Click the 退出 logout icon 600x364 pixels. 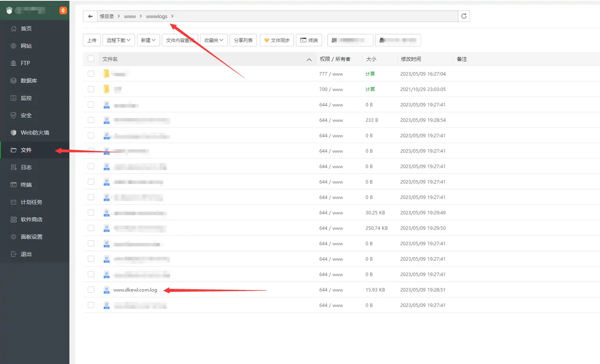click(x=13, y=254)
